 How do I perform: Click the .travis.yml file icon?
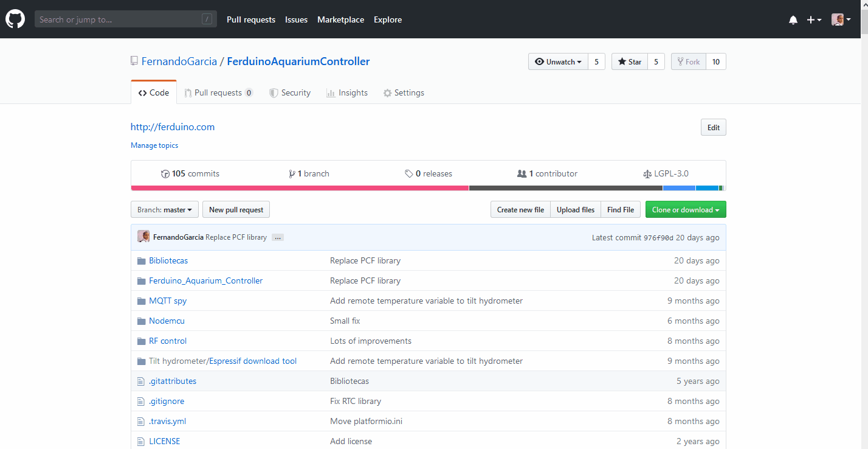coord(141,421)
